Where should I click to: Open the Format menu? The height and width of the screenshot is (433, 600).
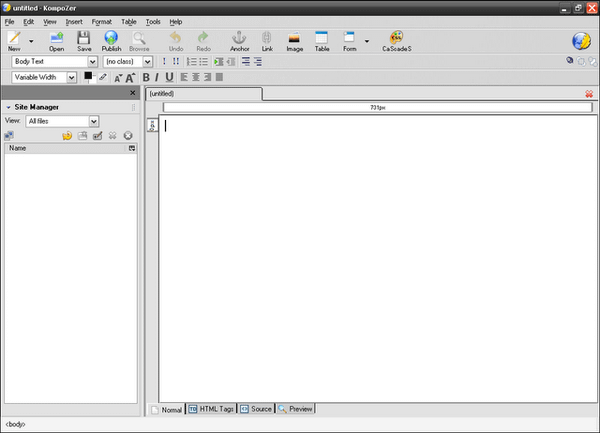tap(102, 22)
